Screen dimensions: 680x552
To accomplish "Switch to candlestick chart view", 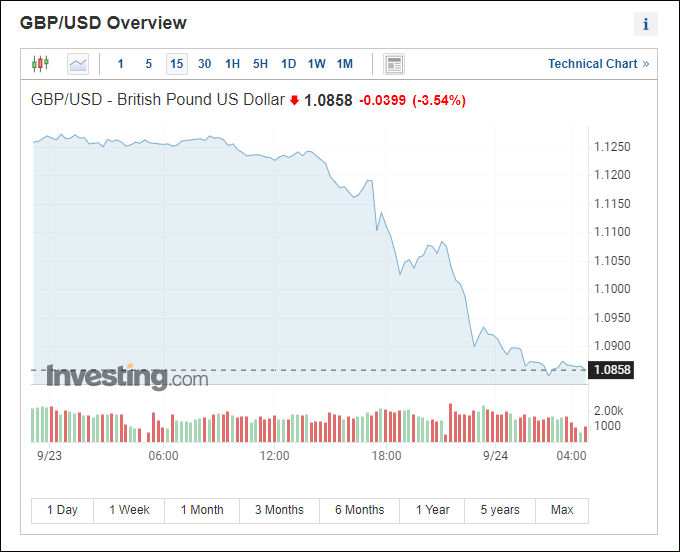I will point(40,64).
